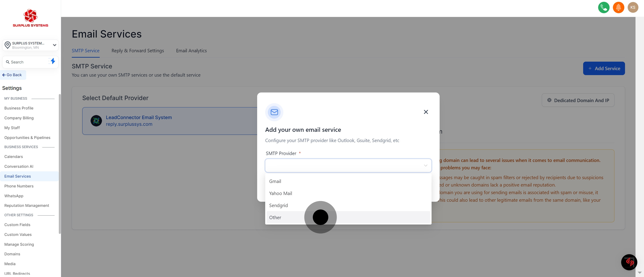This screenshot has height=277, width=644.
Task: Select Gmail from the provider list
Action: (x=275, y=181)
